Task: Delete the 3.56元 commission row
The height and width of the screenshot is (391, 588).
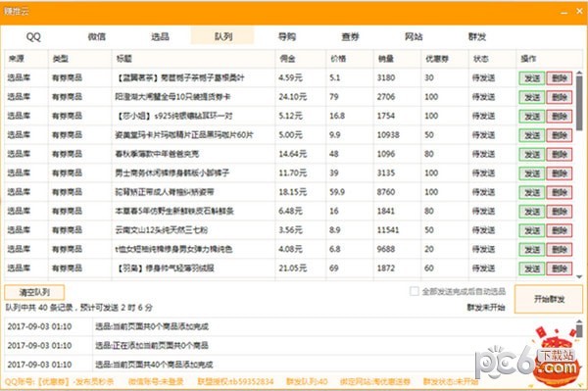Action: [x=560, y=230]
